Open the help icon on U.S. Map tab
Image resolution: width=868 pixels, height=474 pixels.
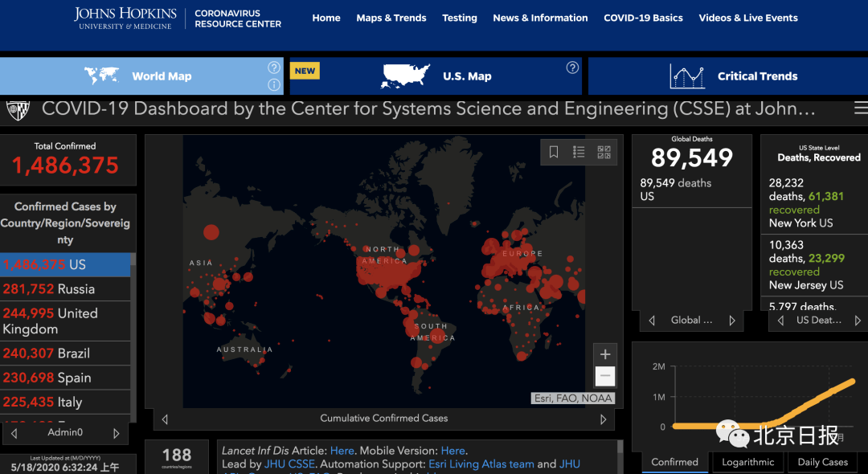point(572,67)
